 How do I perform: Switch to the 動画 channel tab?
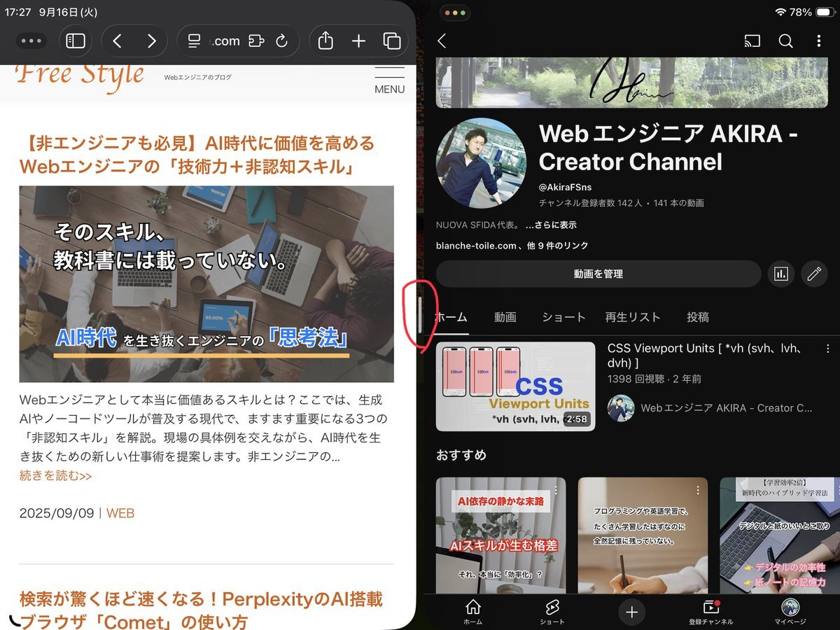505,317
